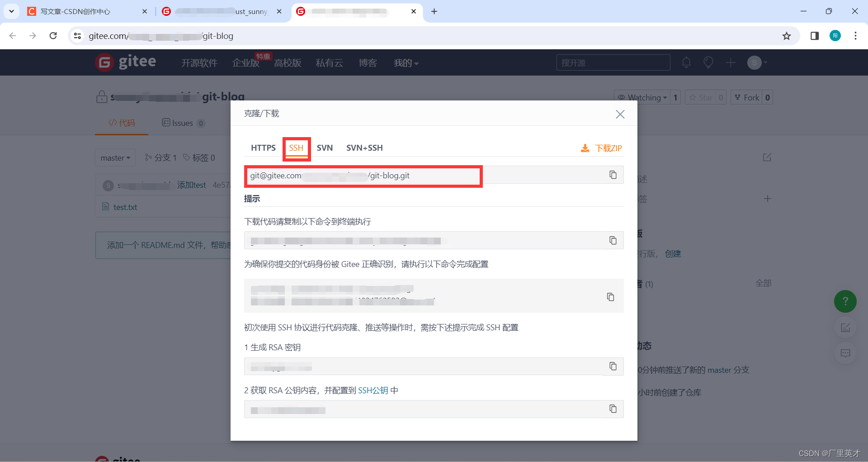The width and height of the screenshot is (868, 462).
Task: Click the Gitee logo to go home
Action: click(x=126, y=62)
